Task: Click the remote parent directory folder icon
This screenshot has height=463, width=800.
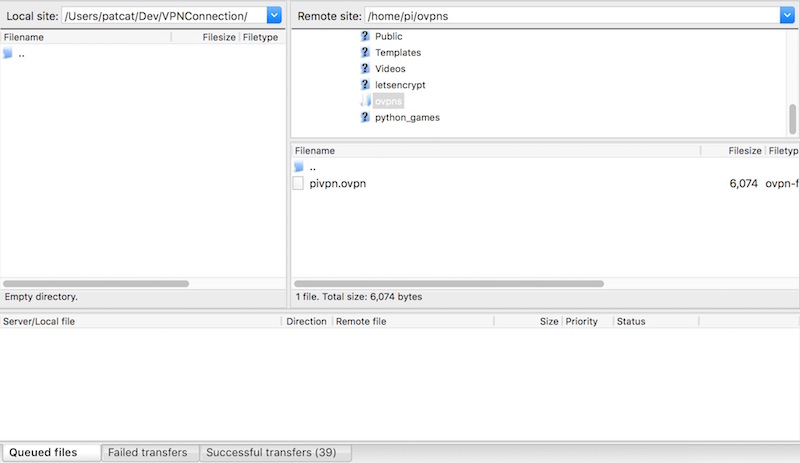Action: click(298, 167)
